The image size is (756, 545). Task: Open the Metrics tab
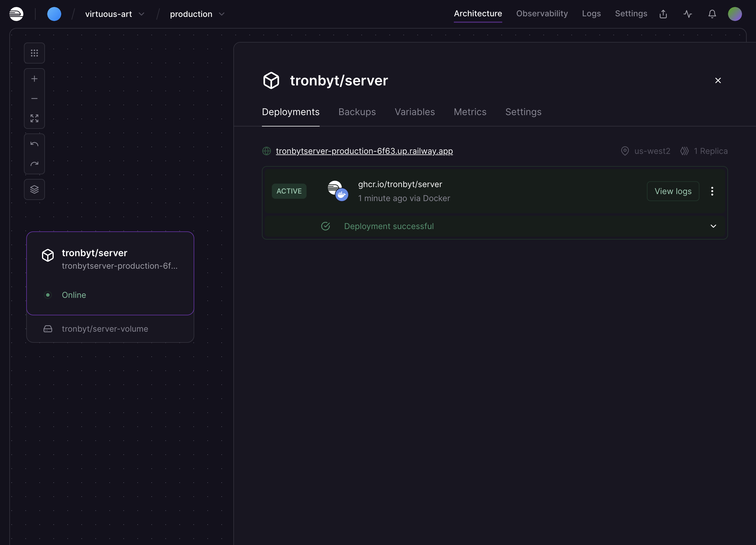point(470,112)
